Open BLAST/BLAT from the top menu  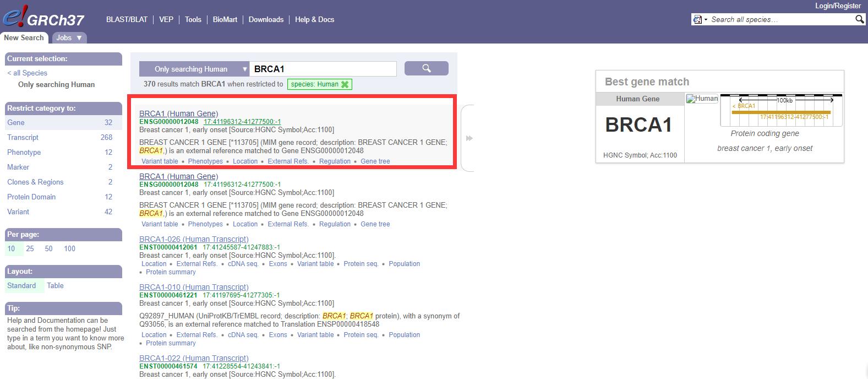point(127,19)
